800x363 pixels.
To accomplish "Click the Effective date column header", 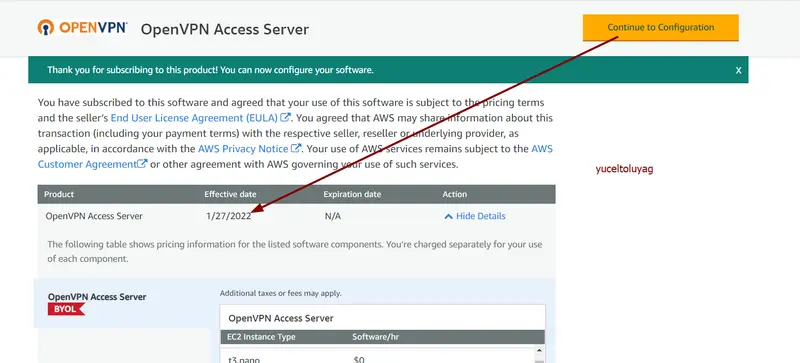I will pos(230,195).
